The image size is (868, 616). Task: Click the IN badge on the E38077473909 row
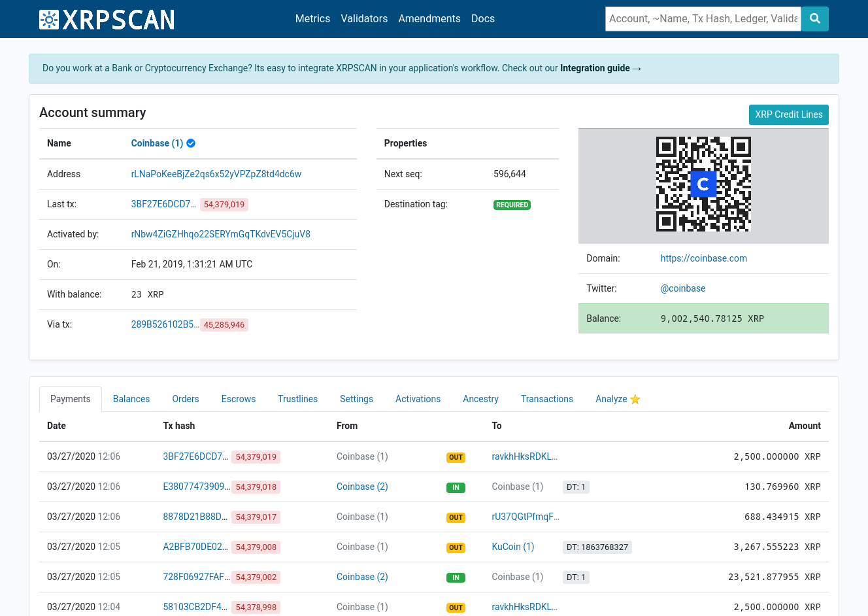(x=456, y=487)
